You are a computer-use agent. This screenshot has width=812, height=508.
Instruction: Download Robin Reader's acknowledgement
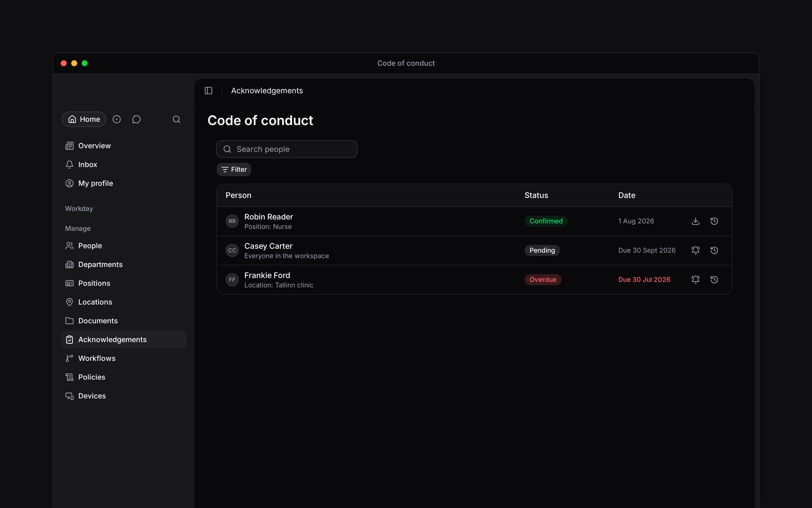pyautogui.click(x=696, y=221)
